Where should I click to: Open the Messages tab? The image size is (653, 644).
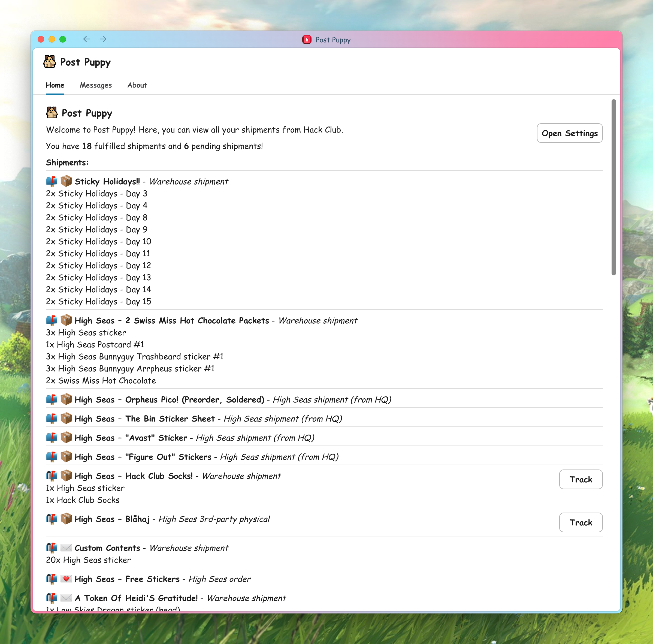(x=96, y=85)
